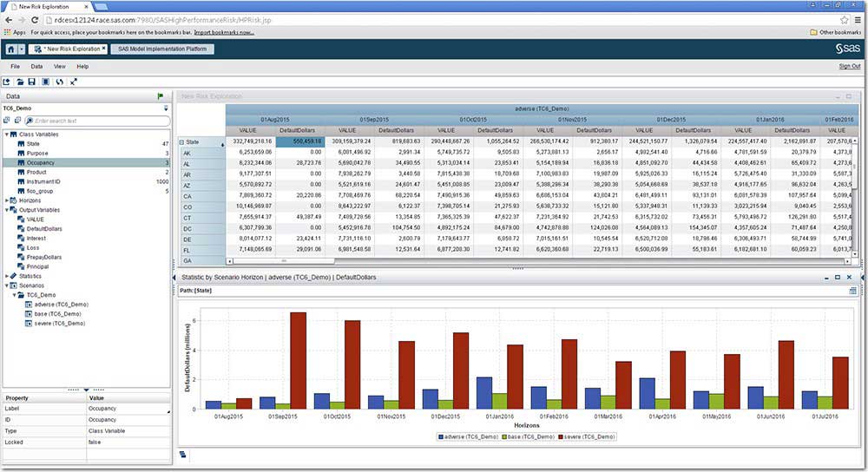Viewport: 868px width, 472px height.
Task: Collapse the Scenarios tree node
Action: click(7, 285)
